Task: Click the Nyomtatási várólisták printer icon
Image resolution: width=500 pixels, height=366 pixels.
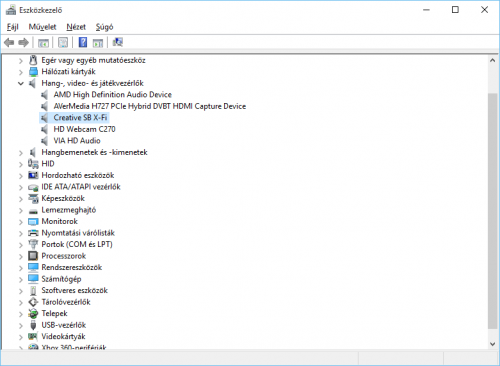Action: [33, 233]
